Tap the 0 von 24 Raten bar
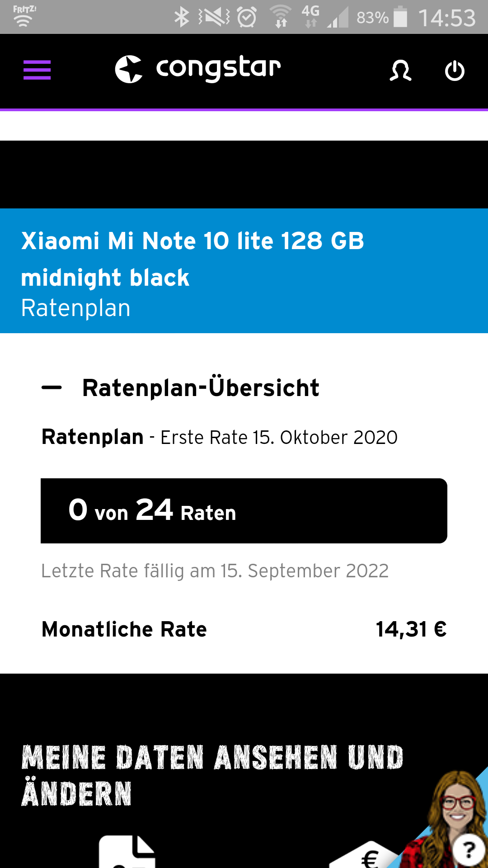 244,511
